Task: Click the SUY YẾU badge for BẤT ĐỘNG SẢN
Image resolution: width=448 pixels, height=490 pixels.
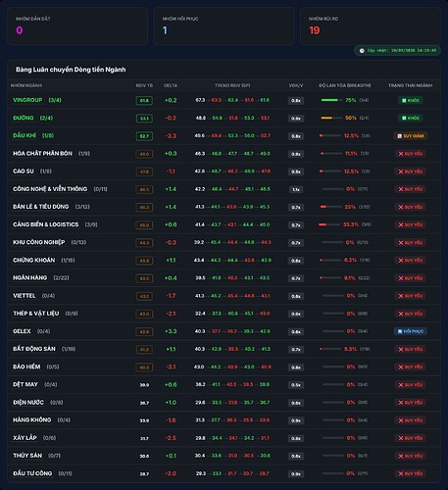Action: coord(411,349)
